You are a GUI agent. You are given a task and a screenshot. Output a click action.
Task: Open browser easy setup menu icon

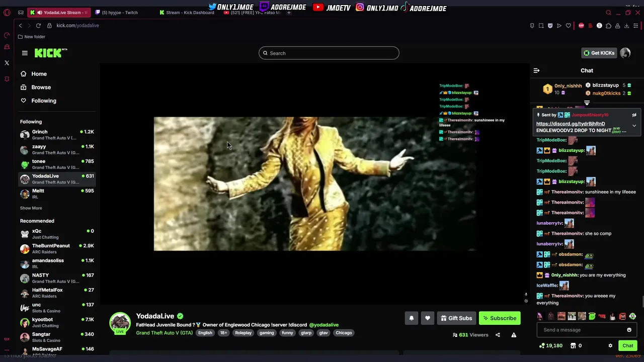coord(636,26)
